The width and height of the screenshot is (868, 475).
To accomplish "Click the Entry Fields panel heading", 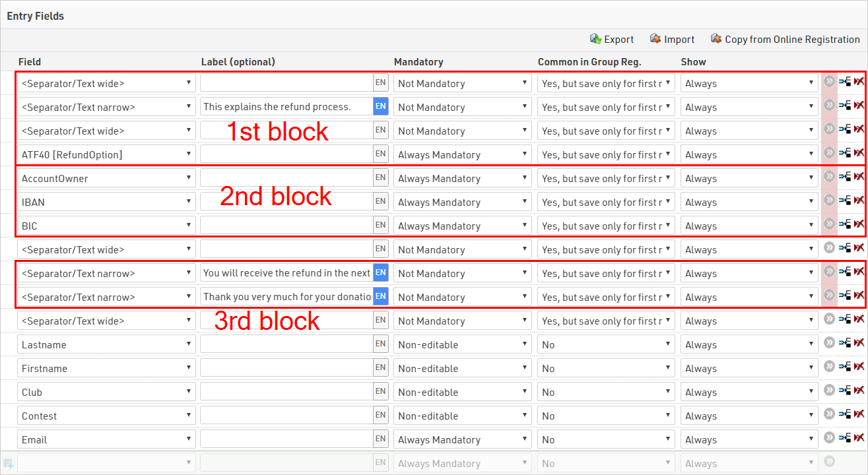I will click(36, 16).
